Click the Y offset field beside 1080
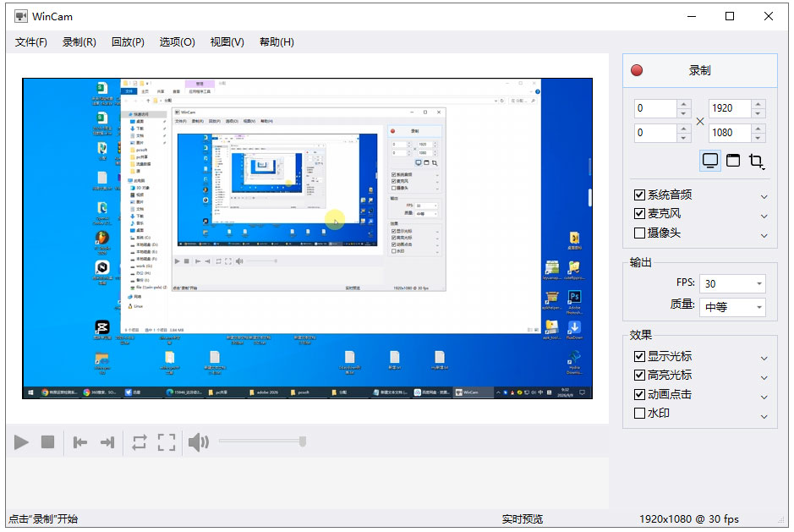Viewport: 794px width, 532px height. pos(656,133)
